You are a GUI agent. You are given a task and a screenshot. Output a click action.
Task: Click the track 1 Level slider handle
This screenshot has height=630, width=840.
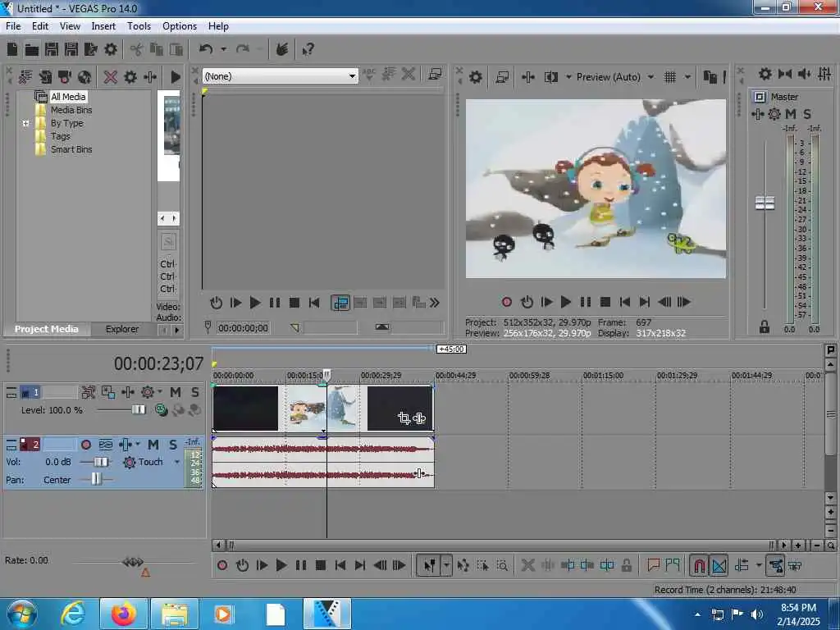(x=138, y=410)
